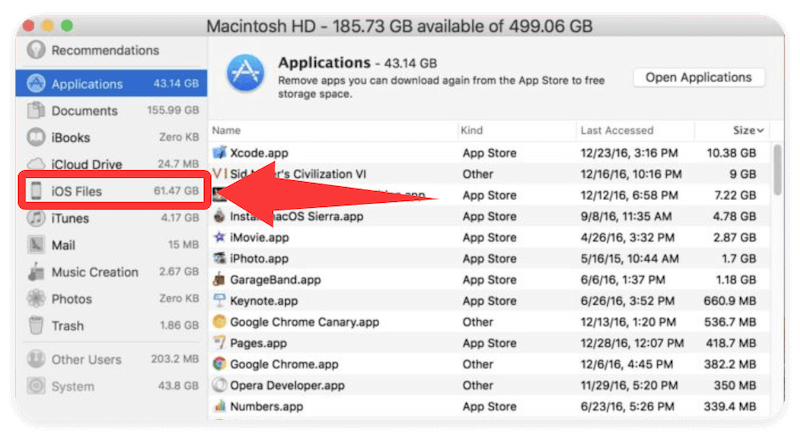Image resolution: width=800 pixels, height=435 pixels.
Task: Toggle Size column sort order arrow
Action: (760, 131)
